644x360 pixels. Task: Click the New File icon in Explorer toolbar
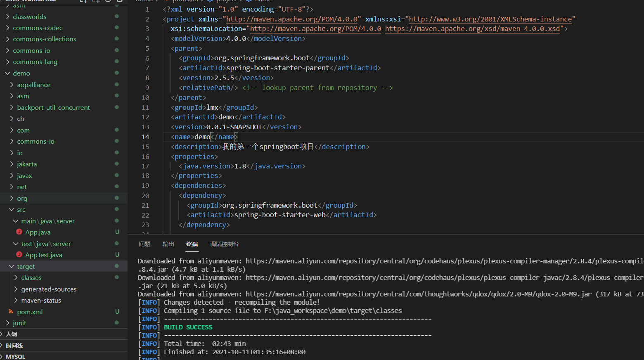(83, 1)
